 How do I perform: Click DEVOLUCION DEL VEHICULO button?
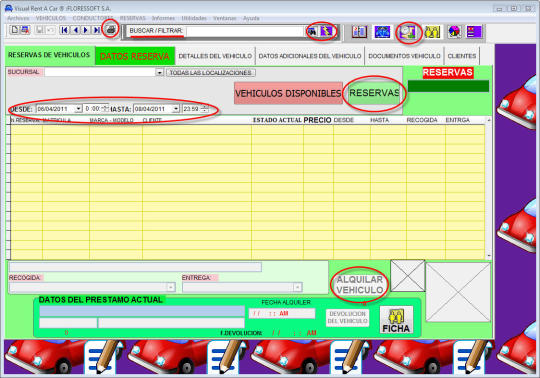(347, 317)
